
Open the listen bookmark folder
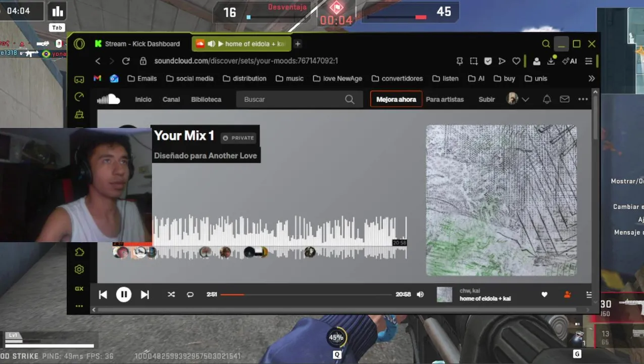coord(445,78)
